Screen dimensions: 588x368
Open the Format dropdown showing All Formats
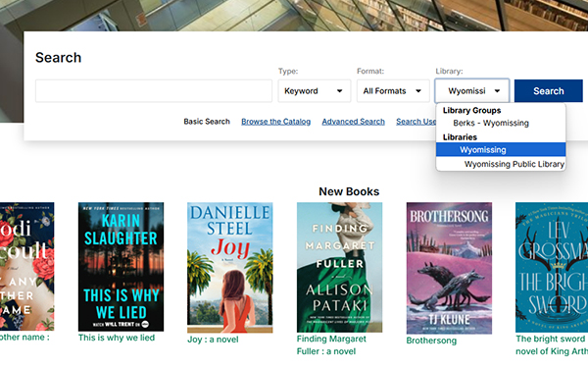[x=393, y=91]
